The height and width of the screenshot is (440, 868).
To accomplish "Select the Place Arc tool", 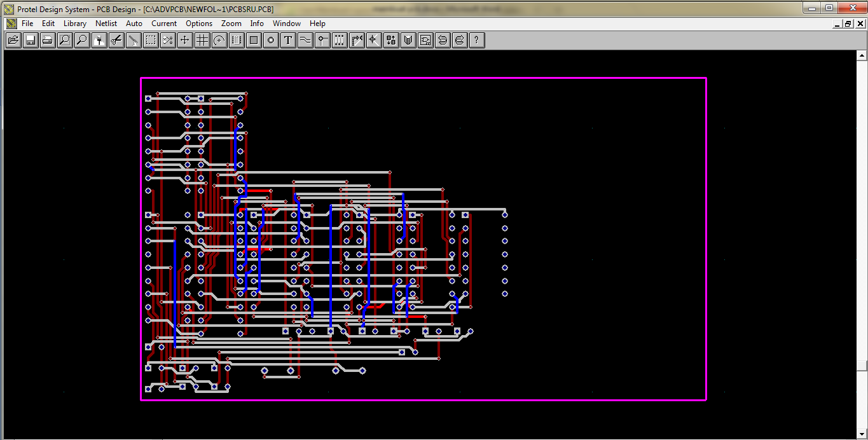I will click(x=219, y=39).
